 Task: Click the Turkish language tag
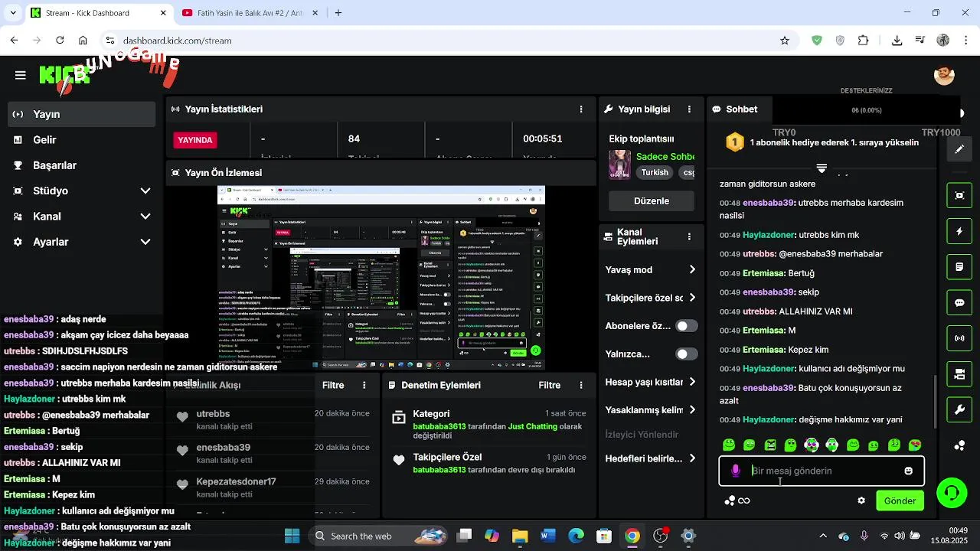click(x=655, y=172)
